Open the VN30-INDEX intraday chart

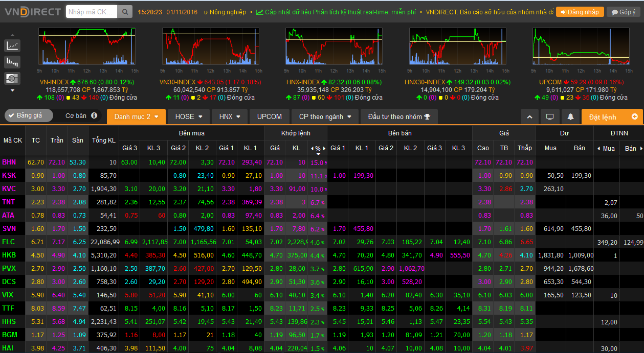(211, 46)
